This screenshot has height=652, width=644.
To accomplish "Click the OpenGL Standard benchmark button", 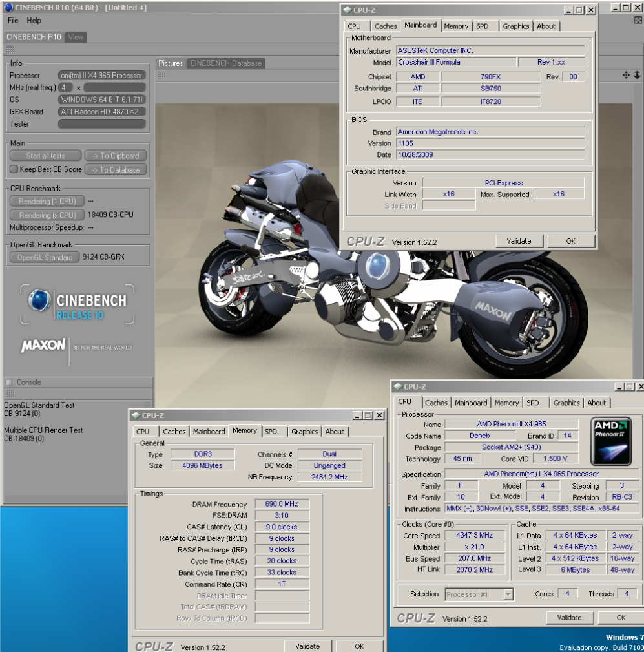I will (45, 257).
